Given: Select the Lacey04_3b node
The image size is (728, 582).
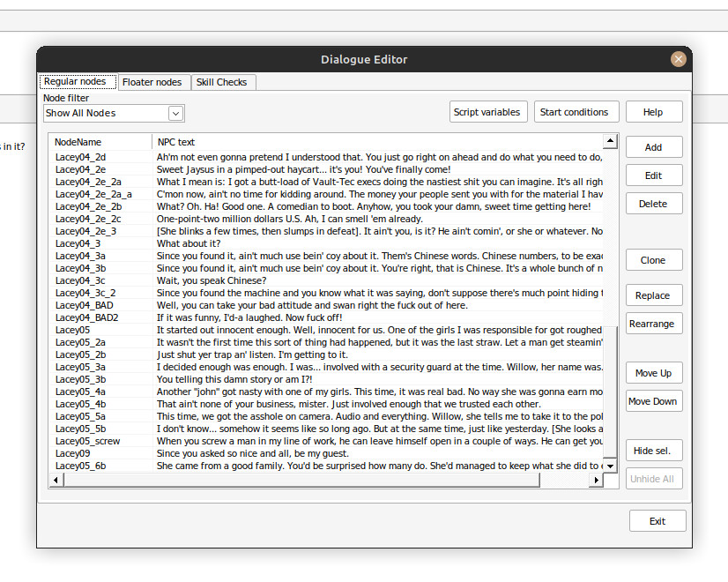Looking at the screenshot, I should [326, 268].
